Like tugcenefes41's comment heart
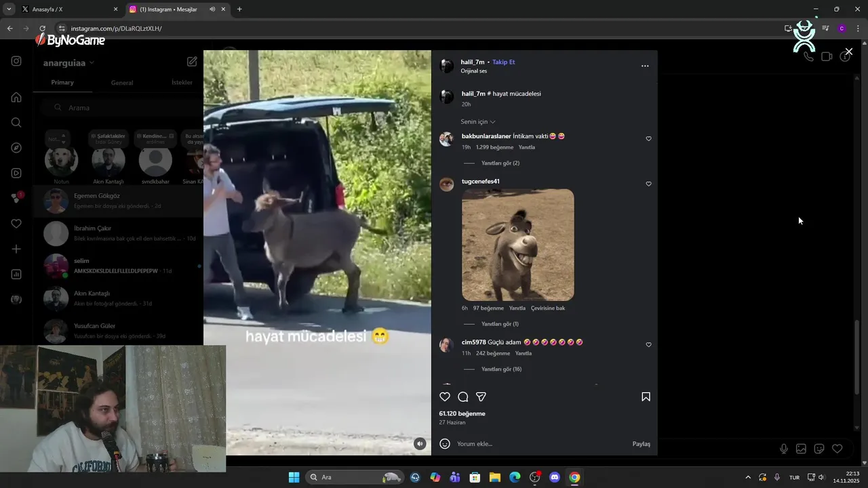Screen dimensions: 868x488 point(648,184)
